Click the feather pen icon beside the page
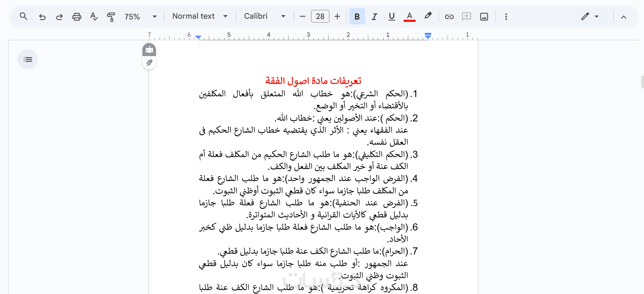Image resolution: width=644 pixels, height=294 pixels. click(149, 63)
